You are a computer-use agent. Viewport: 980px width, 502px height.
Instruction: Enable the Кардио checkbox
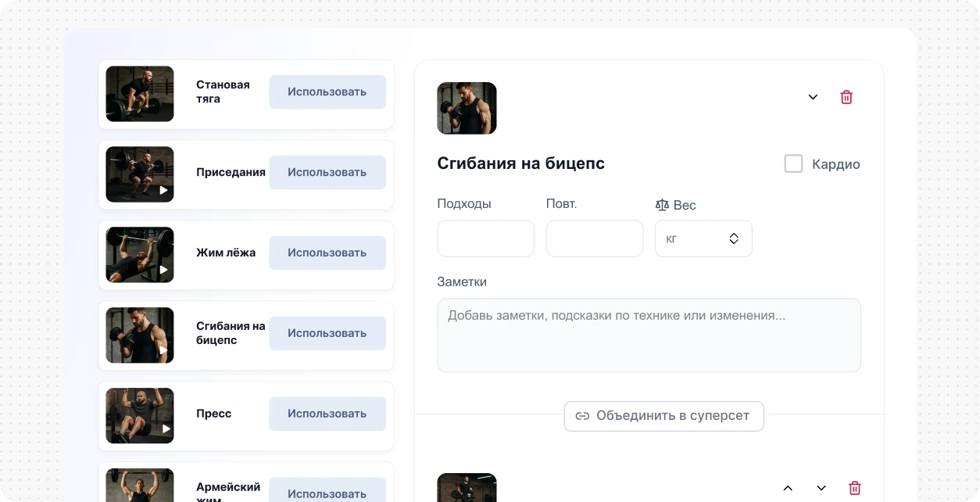click(x=793, y=163)
